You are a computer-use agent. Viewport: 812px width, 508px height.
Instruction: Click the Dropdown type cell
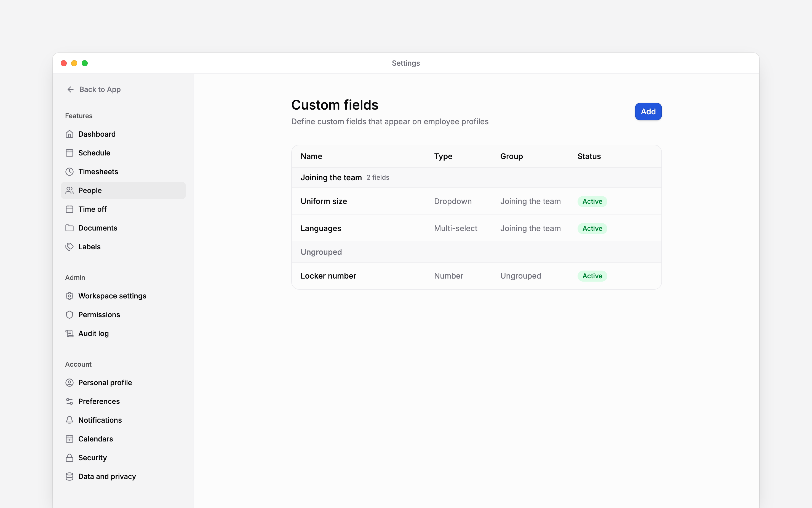453,201
